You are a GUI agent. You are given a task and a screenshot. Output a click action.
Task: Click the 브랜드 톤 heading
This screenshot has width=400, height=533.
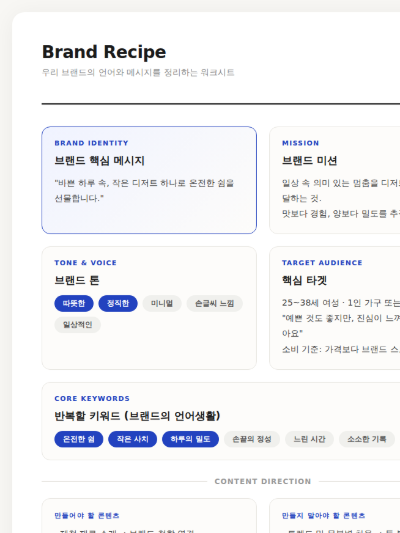click(77, 280)
